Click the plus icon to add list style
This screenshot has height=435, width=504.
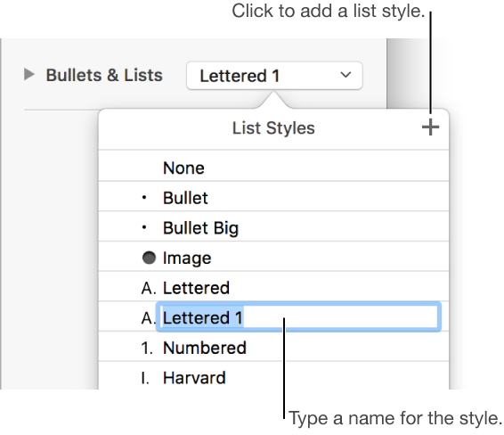[430, 127]
